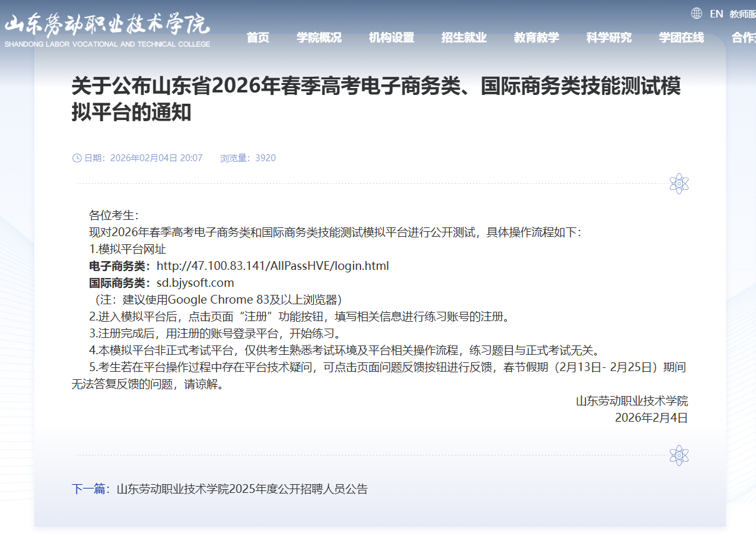This screenshot has height=536, width=756.
Task: Click the partially visible 合作 menu item
Action: pyautogui.click(x=743, y=38)
